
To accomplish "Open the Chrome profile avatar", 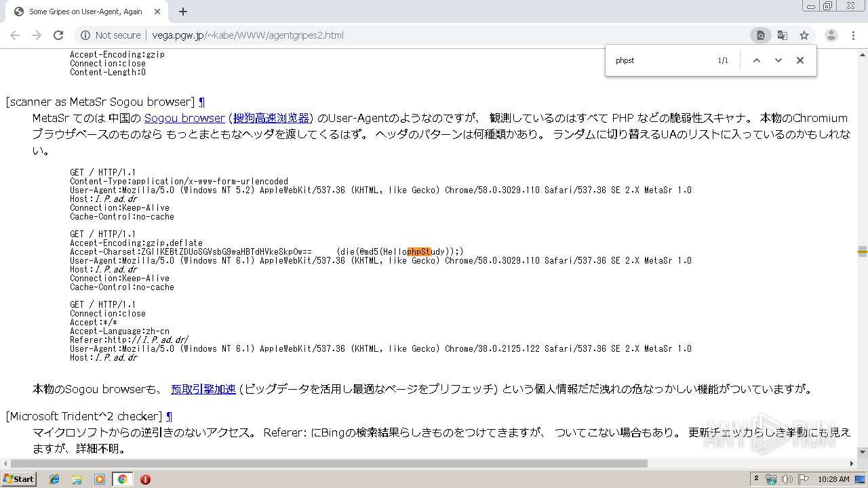I will (831, 35).
